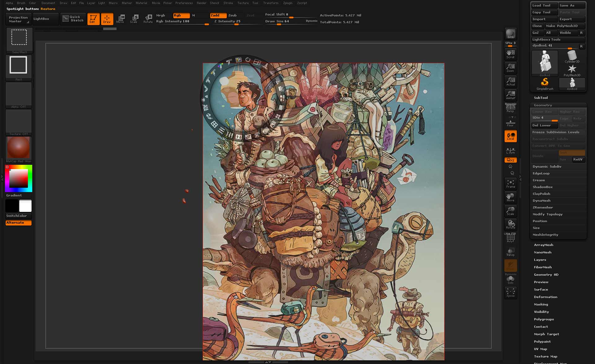
Task: Select the Cylinder3D tool thumbnail
Action: [x=572, y=57]
